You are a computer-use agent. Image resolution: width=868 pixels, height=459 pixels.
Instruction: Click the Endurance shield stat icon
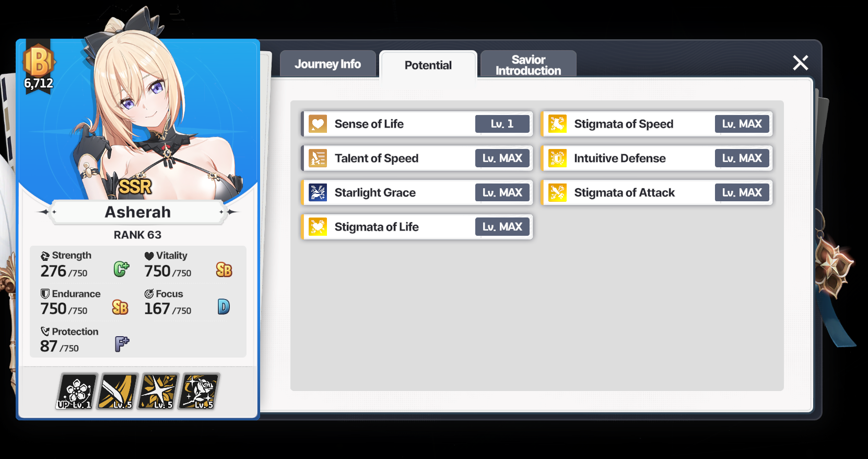[45, 294]
